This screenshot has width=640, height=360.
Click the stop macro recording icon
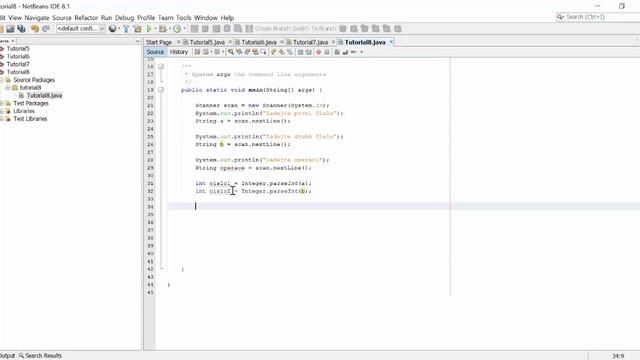[327, 52]
